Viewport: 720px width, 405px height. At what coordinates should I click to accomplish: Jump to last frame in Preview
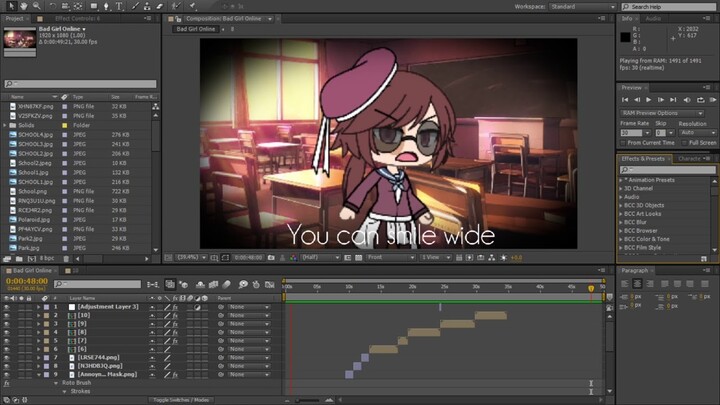pyautogui.click(x=673, y=100)
